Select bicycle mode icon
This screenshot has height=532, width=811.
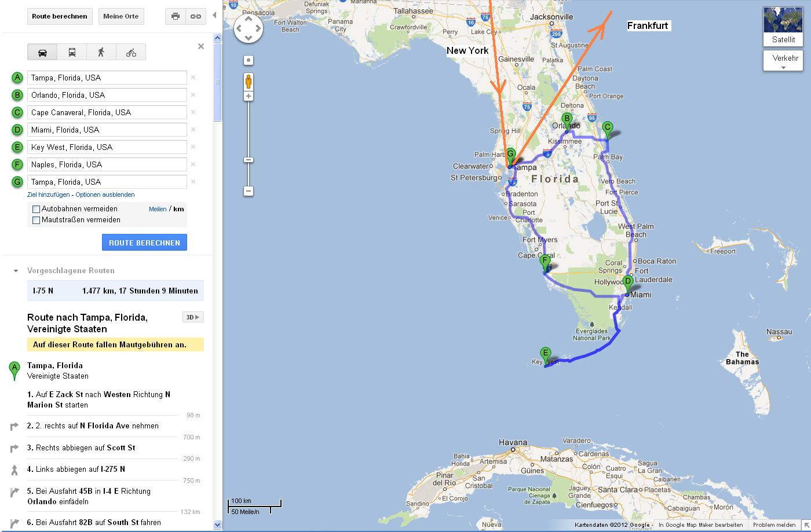(131, 52)
